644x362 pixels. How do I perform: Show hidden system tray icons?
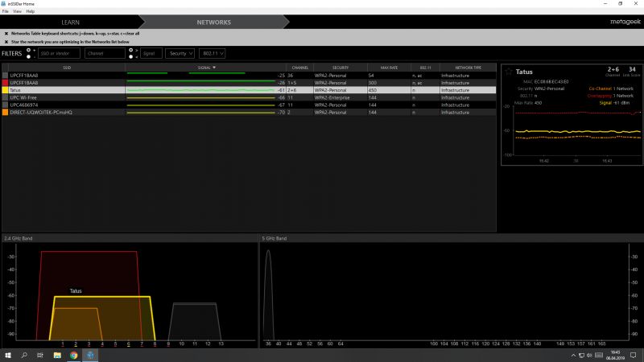(x=573, y=356)
